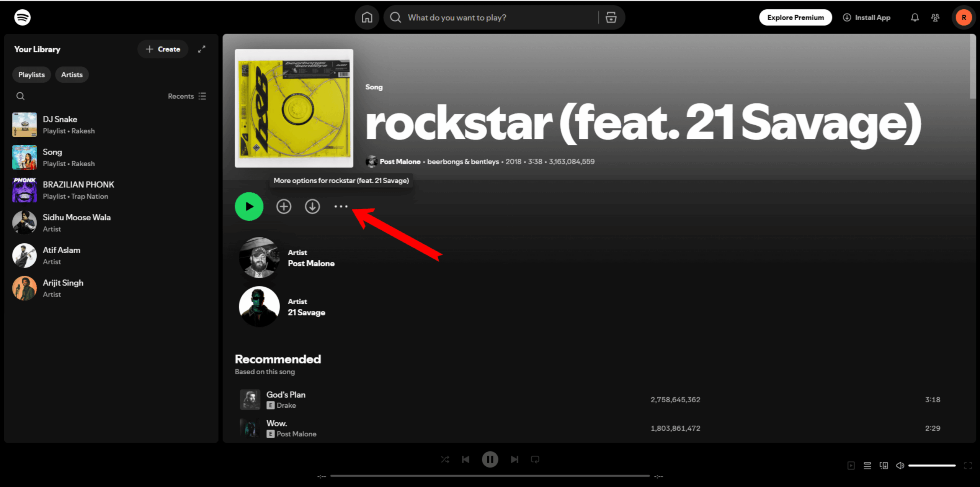Adjust the volume slider
Viewport: 980px width, 487px height.
click(932, 466)
